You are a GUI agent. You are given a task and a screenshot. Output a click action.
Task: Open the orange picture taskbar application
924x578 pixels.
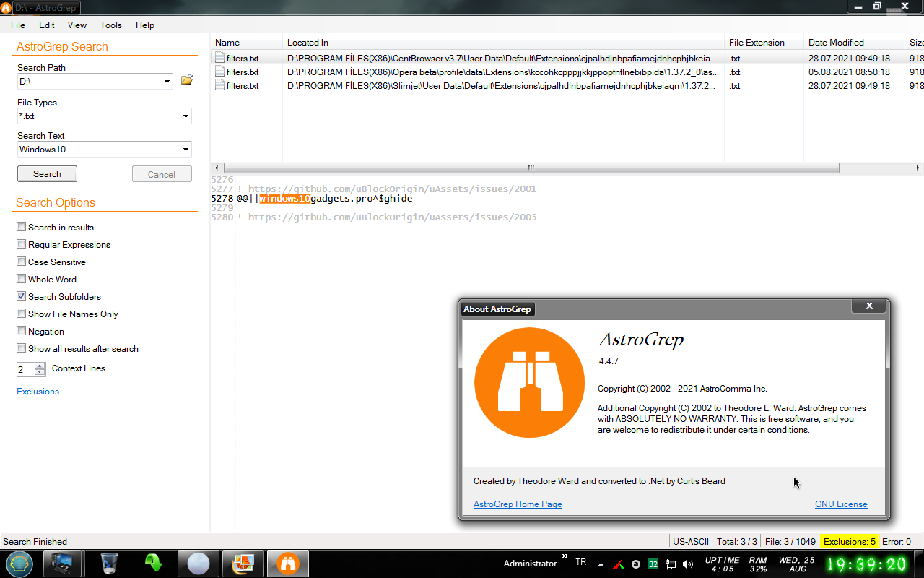(x=243, y=564)
